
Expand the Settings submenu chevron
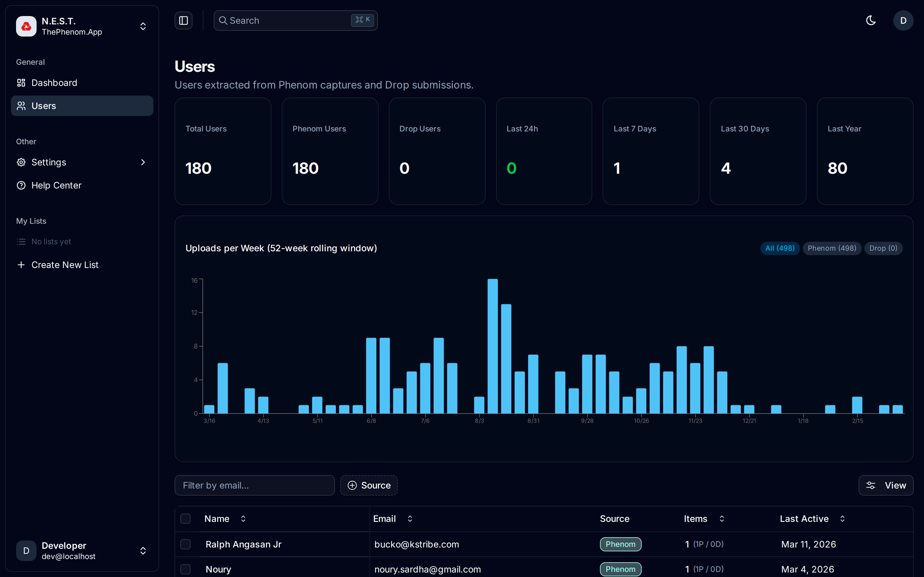click(x=143, y=162)
